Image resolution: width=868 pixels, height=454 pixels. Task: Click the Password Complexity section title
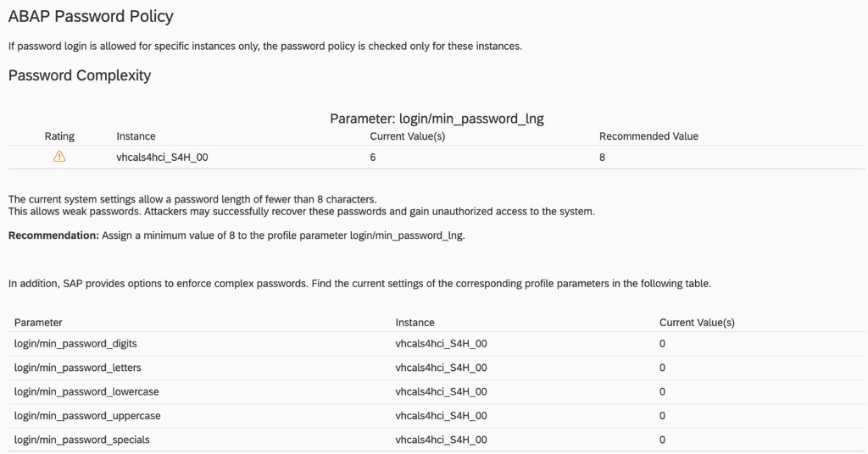pyautogui.click(x=80, y=75)
